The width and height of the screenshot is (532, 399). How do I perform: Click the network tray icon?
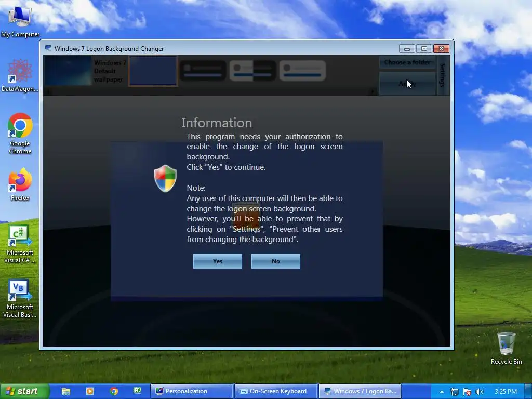[x=455, y=392]
